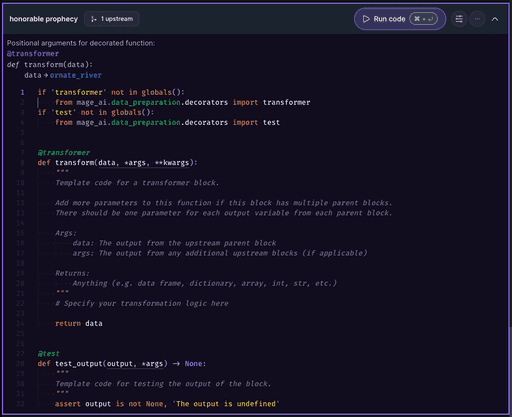This screenshot has height=417, width=512.
Task: Click the def transform function definition line
Action: pos(117,163)
